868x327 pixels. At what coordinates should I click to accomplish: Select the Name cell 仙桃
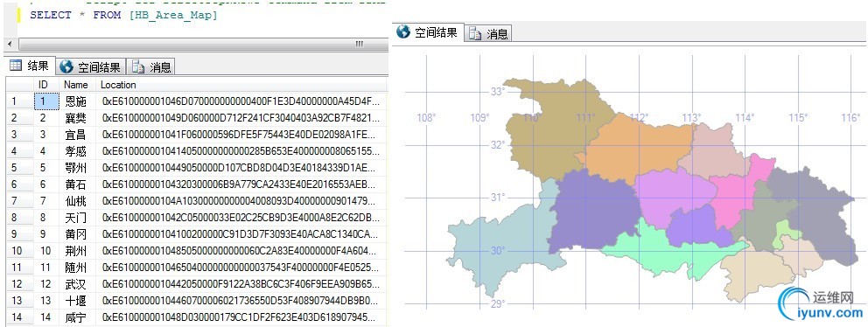click(x=76, y=201)
